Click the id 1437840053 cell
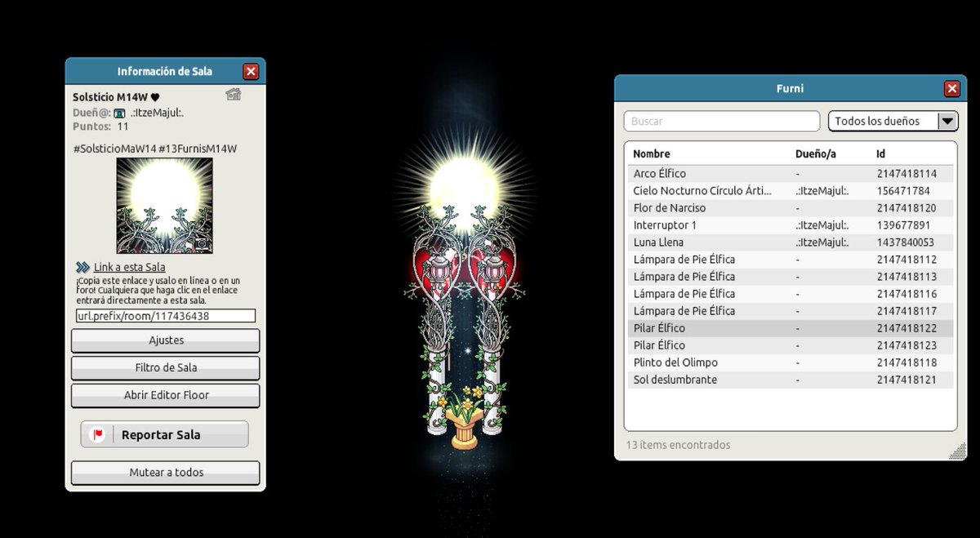 click(906, 242)
